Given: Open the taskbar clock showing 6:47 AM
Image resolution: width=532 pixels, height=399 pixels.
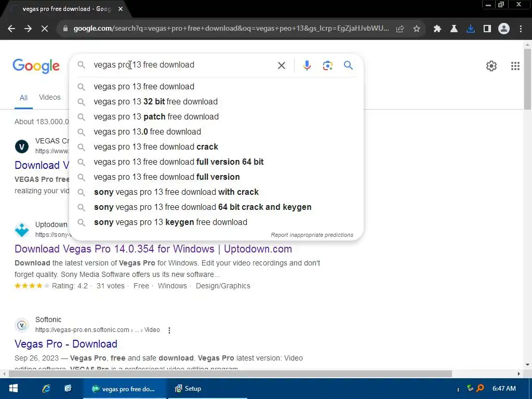Looking at the screenshot, I should pyautogui.click(x=504, y=389).
